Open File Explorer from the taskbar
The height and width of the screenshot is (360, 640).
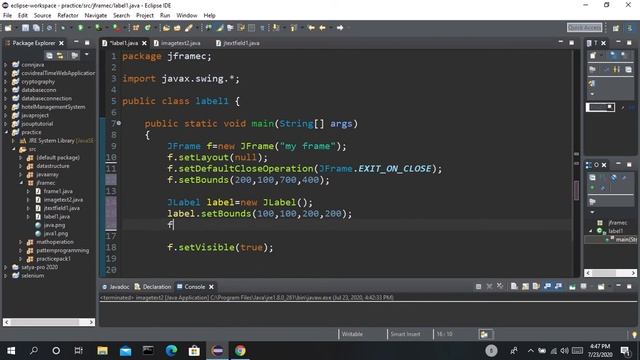pyautogui.click(x=102, y=351)
